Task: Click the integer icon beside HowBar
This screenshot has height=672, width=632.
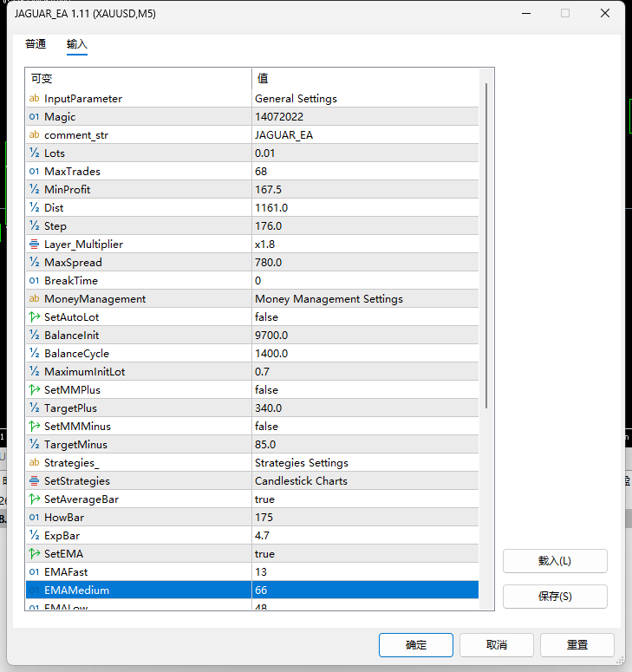Action: coord(35,518)
